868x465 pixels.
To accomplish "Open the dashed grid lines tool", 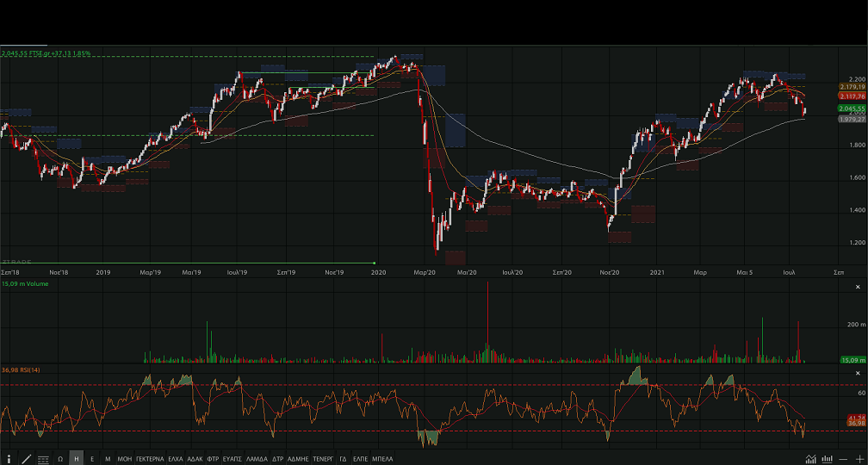I will pos(43,459).
